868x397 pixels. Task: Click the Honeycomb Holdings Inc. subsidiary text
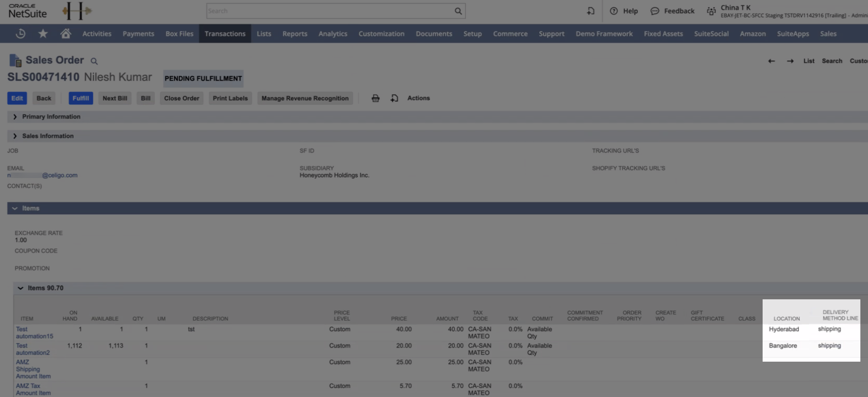click(335, 175)
